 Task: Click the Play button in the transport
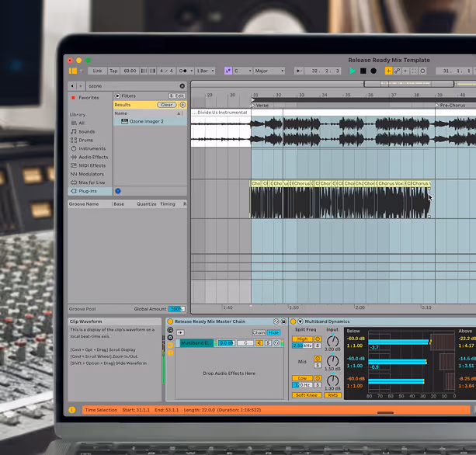(x=352, y=71)
